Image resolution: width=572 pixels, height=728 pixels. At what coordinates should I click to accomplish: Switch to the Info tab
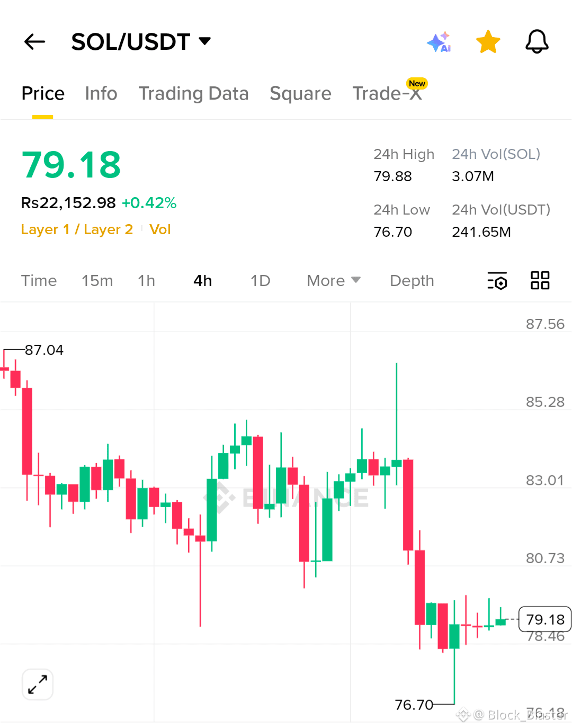pos(101,93)
